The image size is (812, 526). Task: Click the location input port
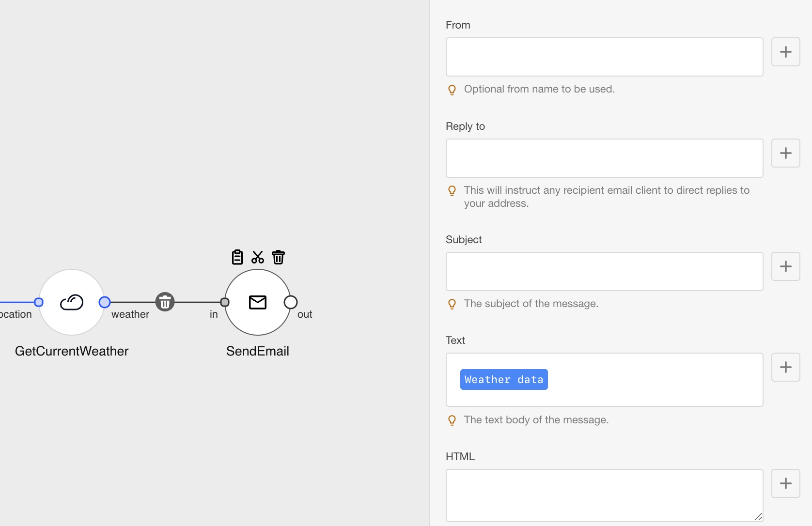coord(39,302)
